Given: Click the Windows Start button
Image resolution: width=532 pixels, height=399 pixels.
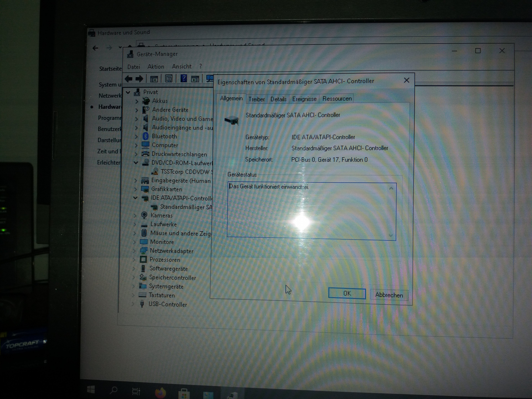Looking at the screenshot, I should point(91,390).
